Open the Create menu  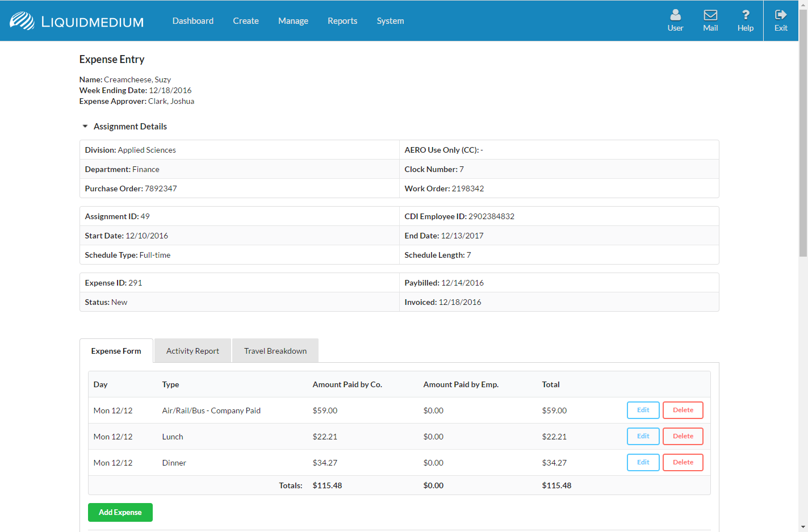pyautogui.click(x=246, y=21)
